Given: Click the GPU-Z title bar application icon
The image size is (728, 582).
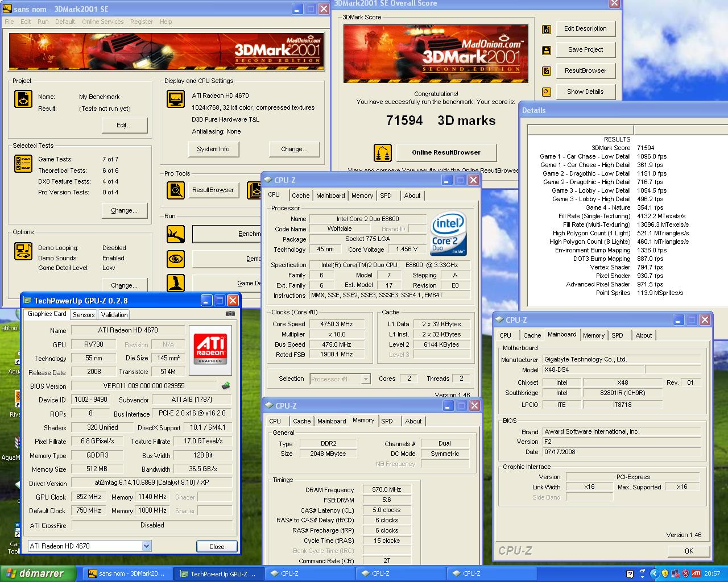Looking at the screenshot, I should [27, 300].
